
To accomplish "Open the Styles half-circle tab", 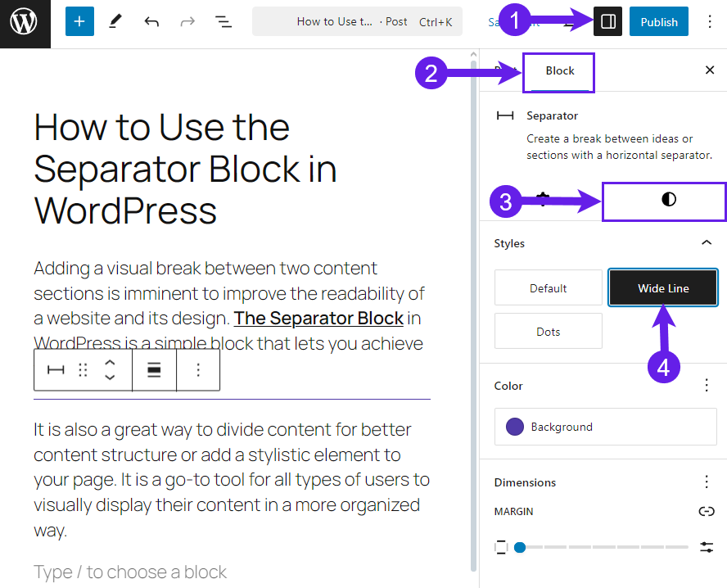I will (669, 200).
